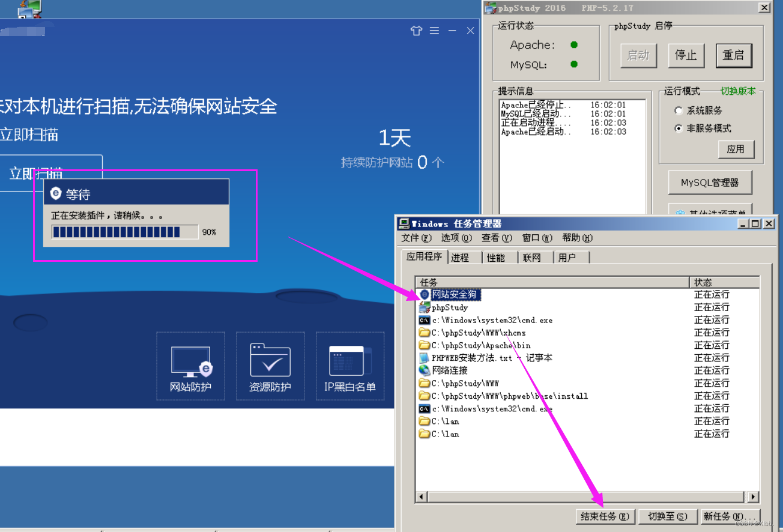The height and width of the screenshot is (532, 783).
Task: Open the 文件(F) menu in Task Manager
Action: coord(416,238)
